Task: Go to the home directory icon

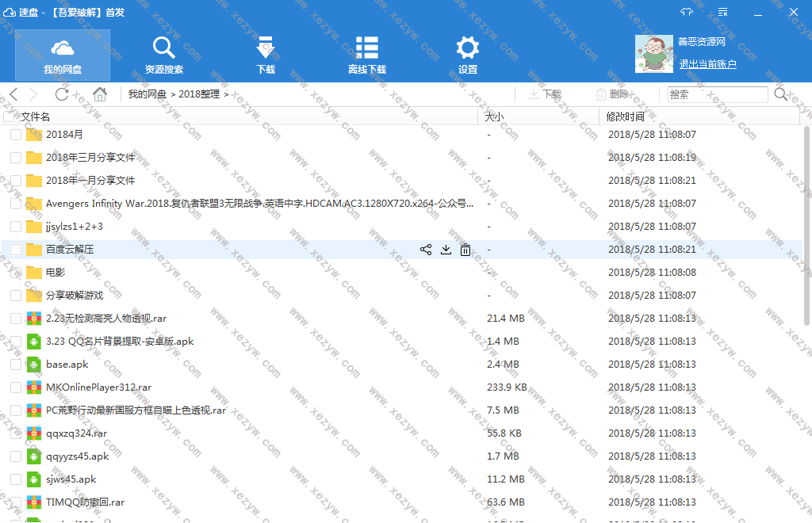Action: pos(100,94)
